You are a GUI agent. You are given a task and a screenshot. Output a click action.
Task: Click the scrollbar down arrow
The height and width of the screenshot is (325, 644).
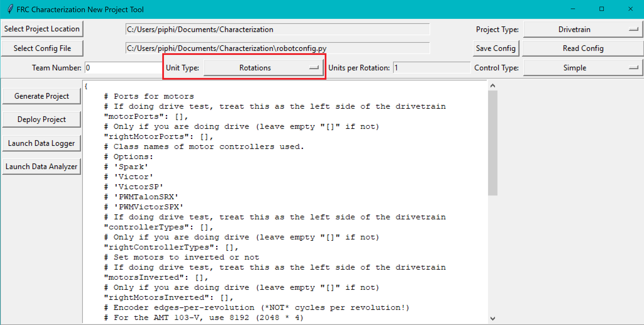click(x=492, y=318)
